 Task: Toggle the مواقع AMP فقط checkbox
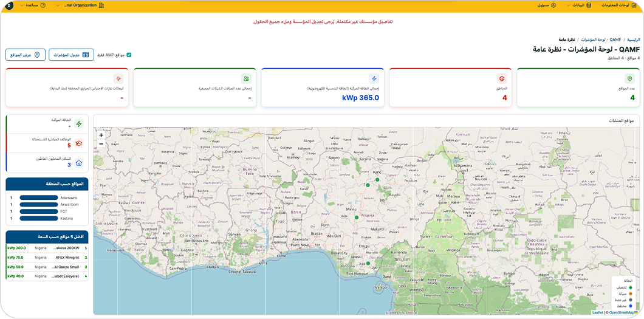coord(129,55)
